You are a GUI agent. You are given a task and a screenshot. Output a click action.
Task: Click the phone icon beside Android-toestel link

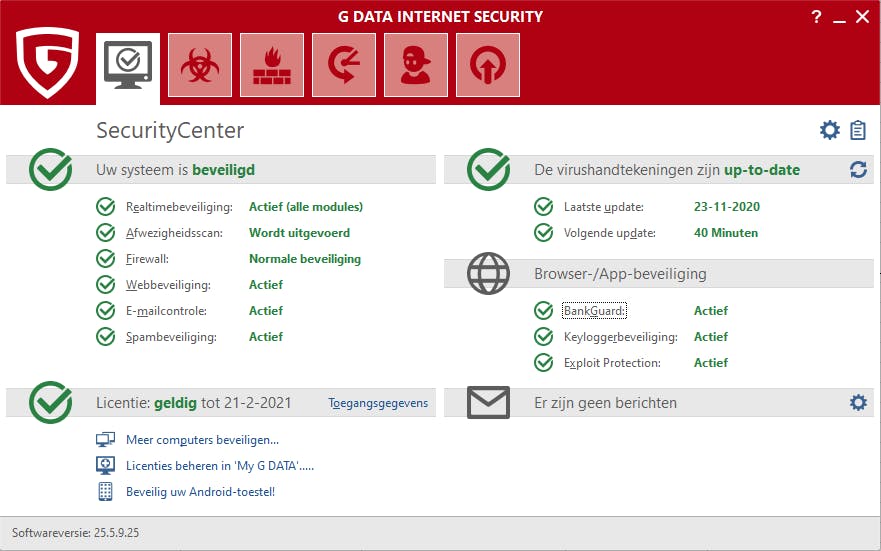[105, 491]
